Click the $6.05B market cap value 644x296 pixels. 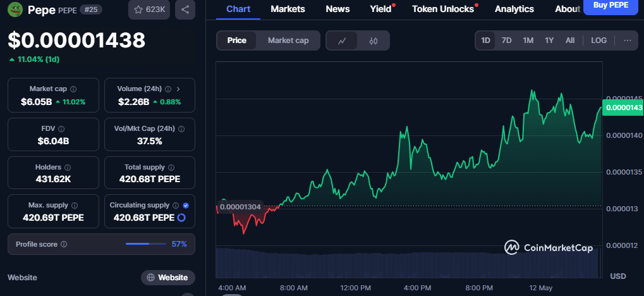coord(37,102)
